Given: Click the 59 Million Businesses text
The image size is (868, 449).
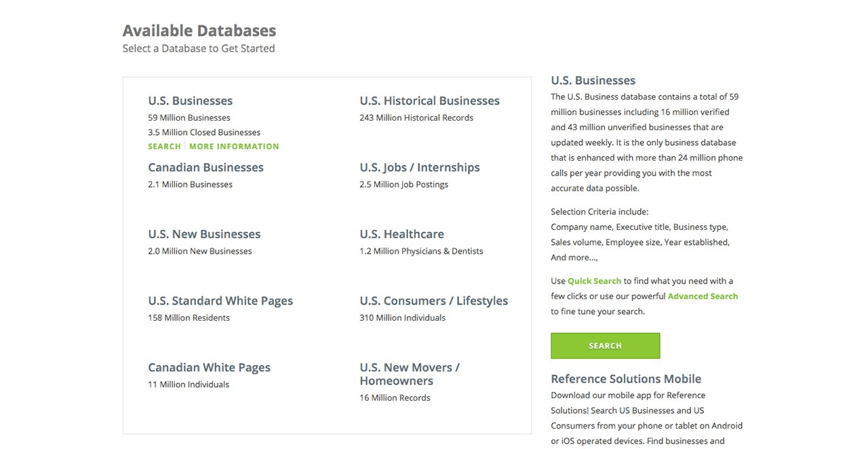Looking at the screenshot, I should tap(189, 118).
